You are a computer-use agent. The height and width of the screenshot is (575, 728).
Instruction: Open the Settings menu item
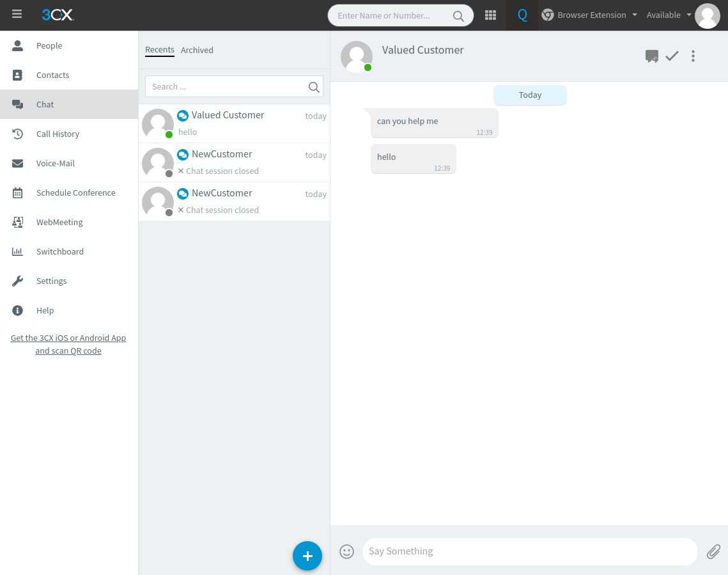(x=69, y=281)
